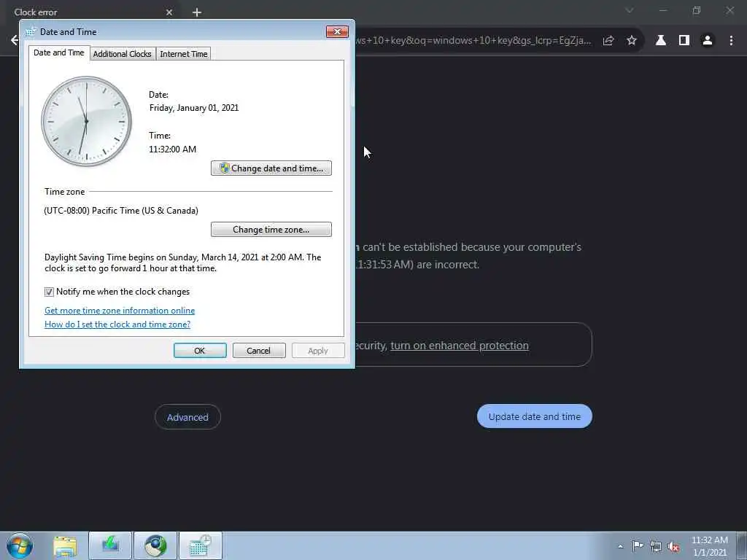Switch to the Internet Time tab

(x=183, y=54)
